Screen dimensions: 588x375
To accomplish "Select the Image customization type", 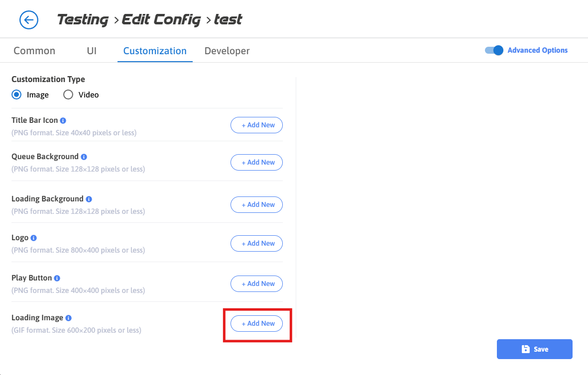I will click(x=16, y=94).
